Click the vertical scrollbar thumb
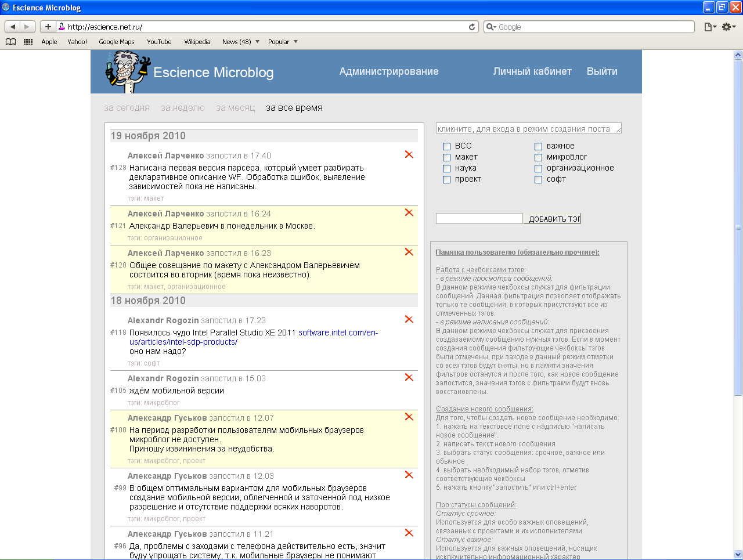 click(x=738, y=227)
